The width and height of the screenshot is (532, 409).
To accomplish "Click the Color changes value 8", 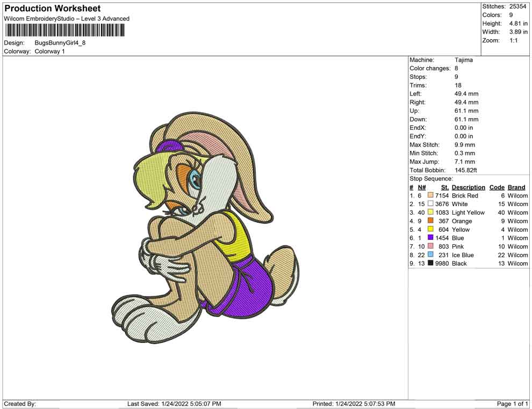I will (x=456, y=68).
